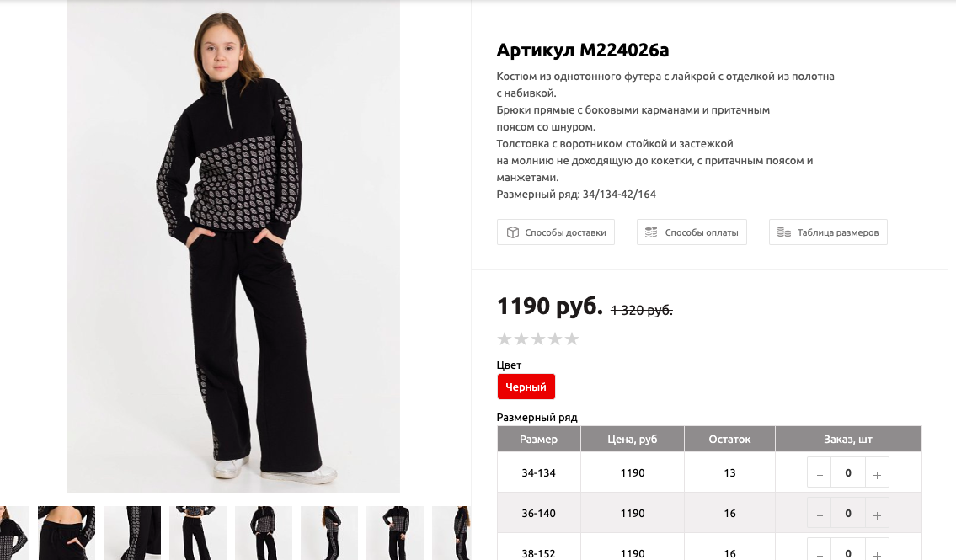Open Таблица размеров chart

tap(828, 232)
